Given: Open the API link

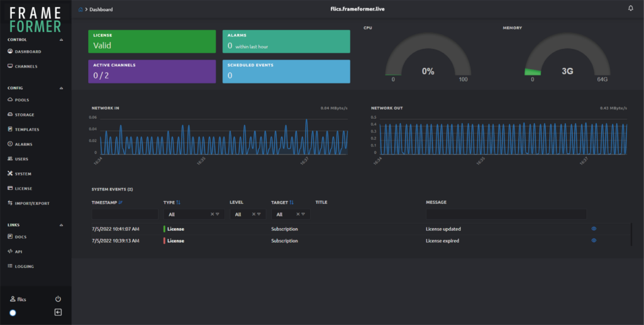Looking at the screenshot, I should (15, 251).
